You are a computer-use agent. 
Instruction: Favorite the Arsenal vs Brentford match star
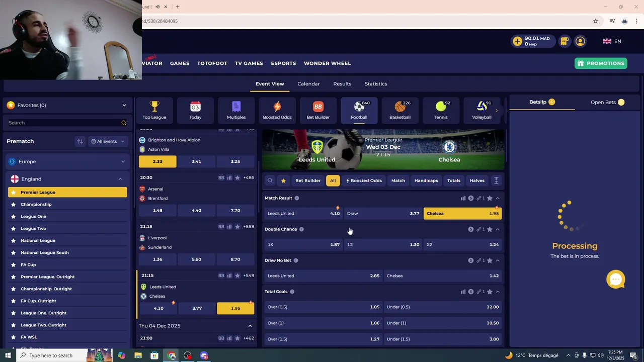(237, 177)
